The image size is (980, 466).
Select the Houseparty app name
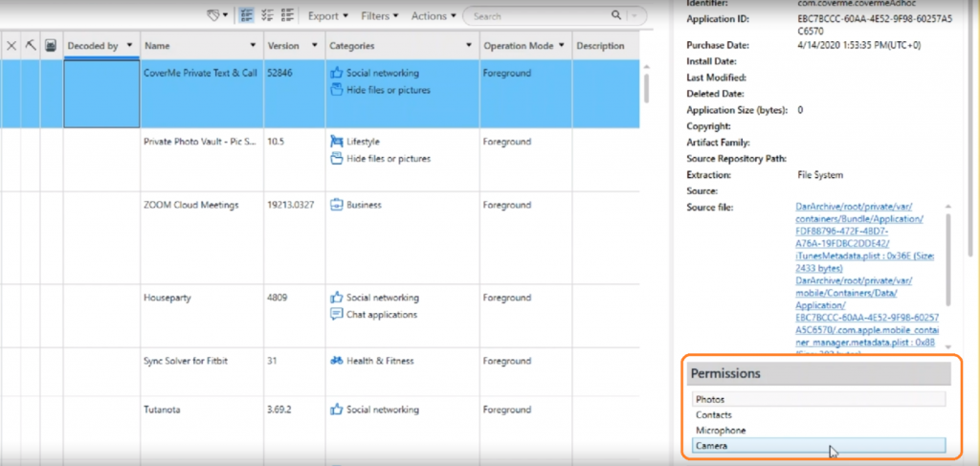coord(167,298)
